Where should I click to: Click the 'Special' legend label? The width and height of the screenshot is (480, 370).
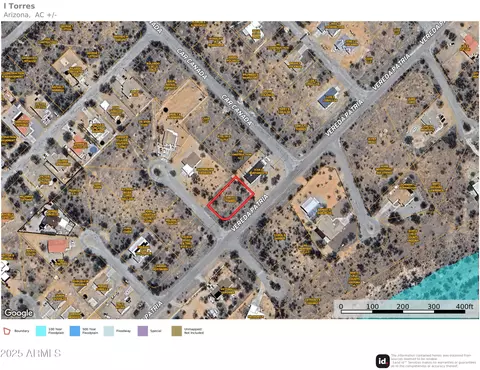pos(156,331)
